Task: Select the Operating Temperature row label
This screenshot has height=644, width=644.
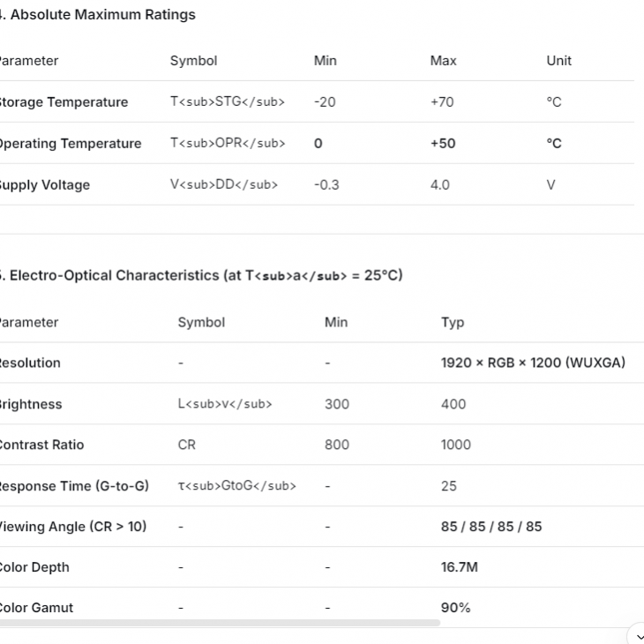Action: [70, 144]
